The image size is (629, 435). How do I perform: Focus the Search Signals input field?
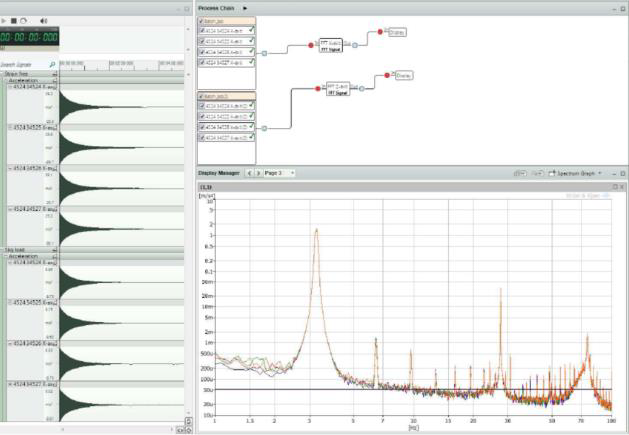(24, 64)
